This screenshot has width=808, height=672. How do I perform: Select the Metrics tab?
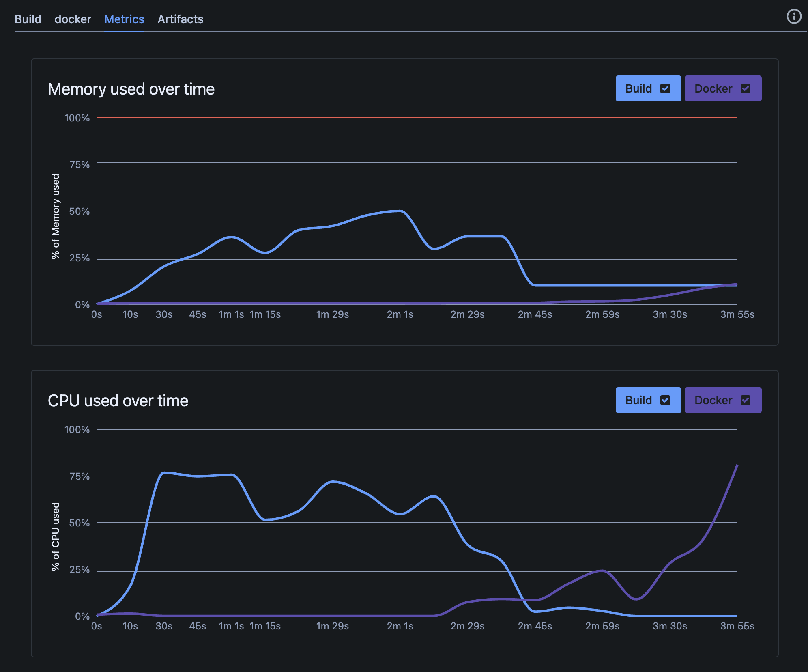tap(124, 19)
